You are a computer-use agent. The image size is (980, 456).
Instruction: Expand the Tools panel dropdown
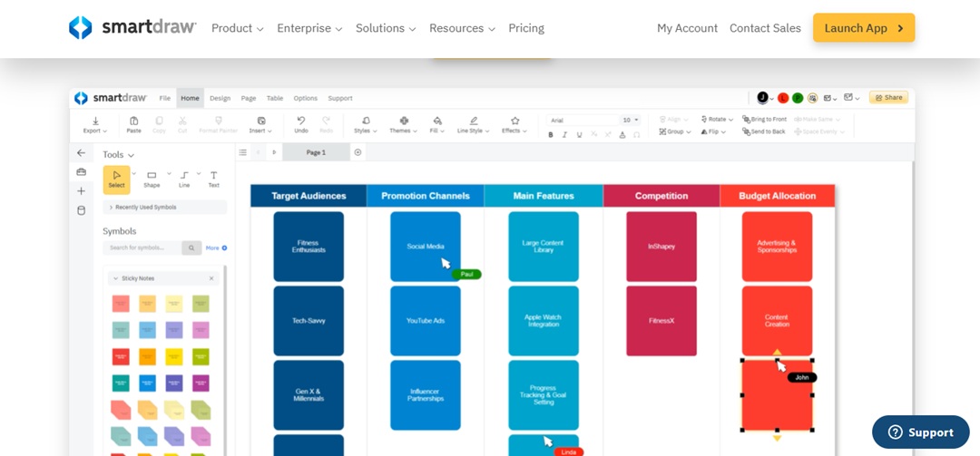click(x=119, y=154)
